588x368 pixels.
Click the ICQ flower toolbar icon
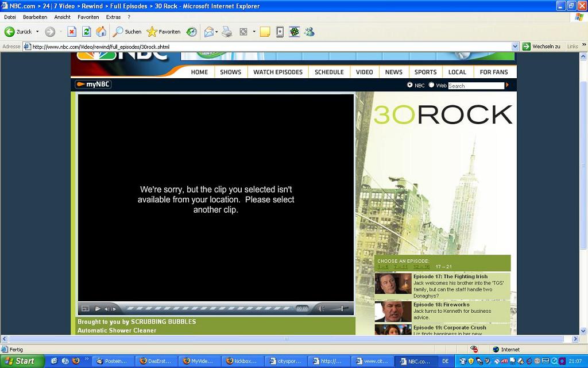tap(295, 32)
